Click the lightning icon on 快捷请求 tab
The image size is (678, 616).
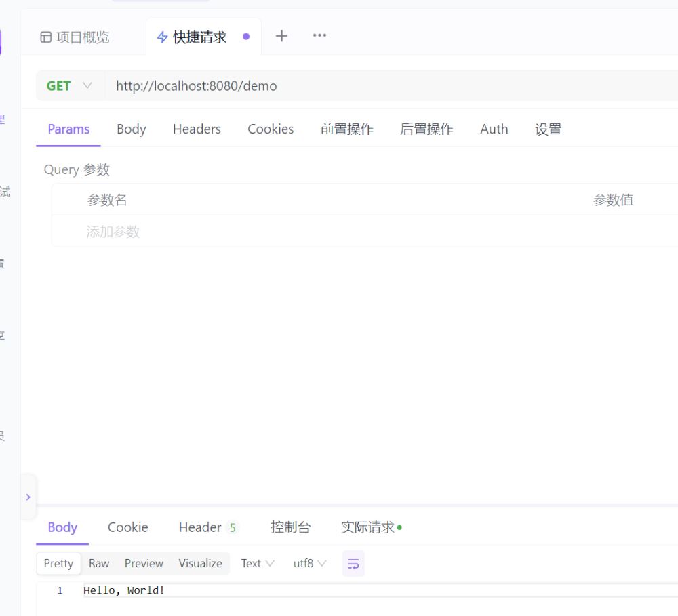(x=162, y=37)
